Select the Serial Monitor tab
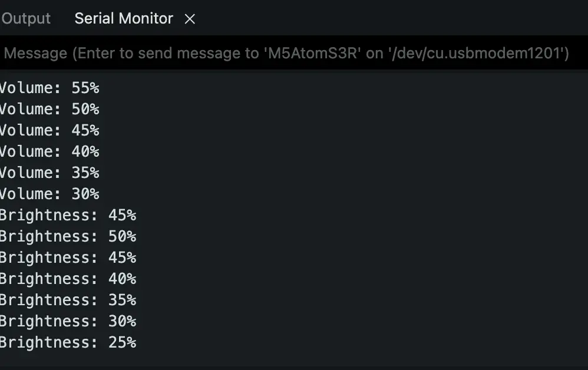Viewport: 588px width, 370px height. (124, 19)
